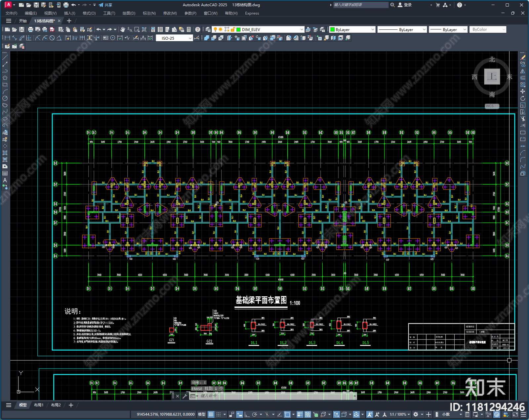Switch to the 布局1 layout tab
529x420 pixels.
pos(39,405)
